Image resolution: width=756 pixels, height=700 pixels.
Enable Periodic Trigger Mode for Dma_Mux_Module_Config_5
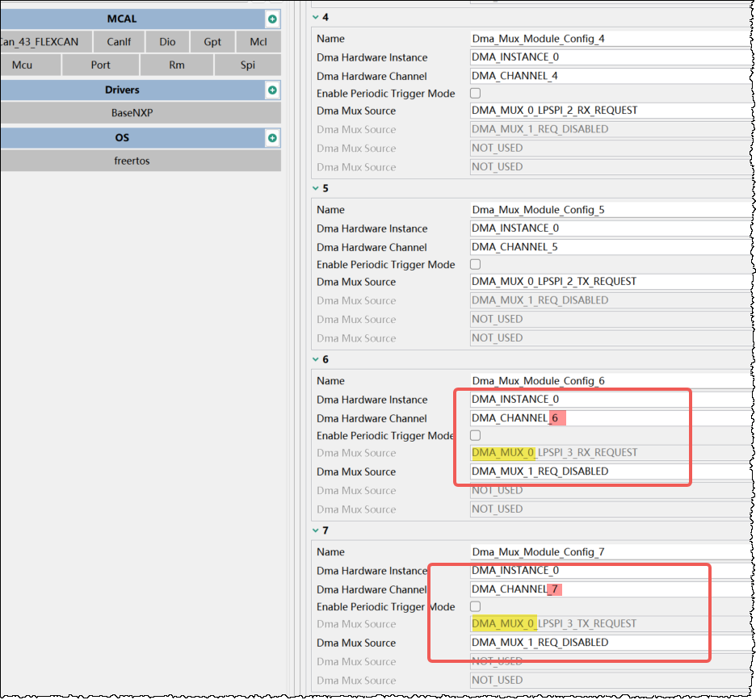[x=475, y=263]
